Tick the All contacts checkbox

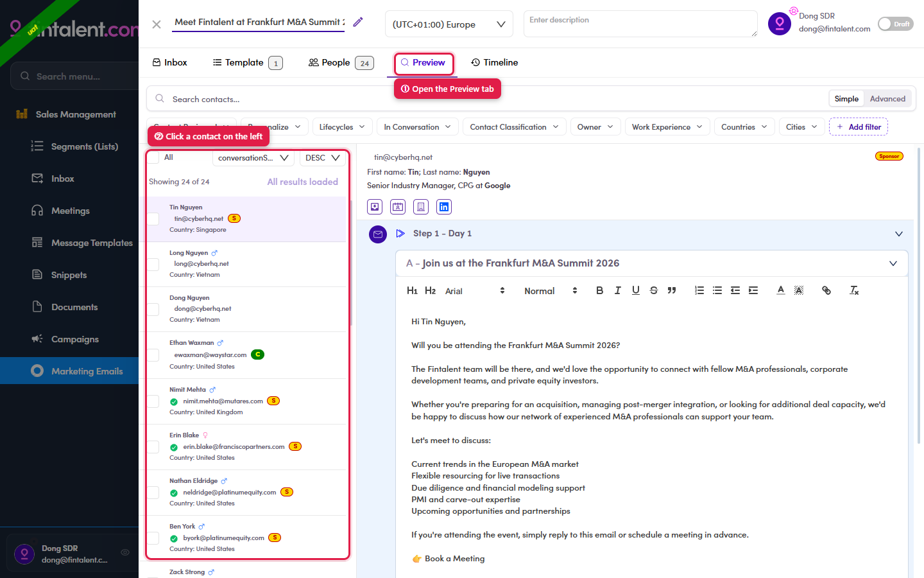pos(153,157)
